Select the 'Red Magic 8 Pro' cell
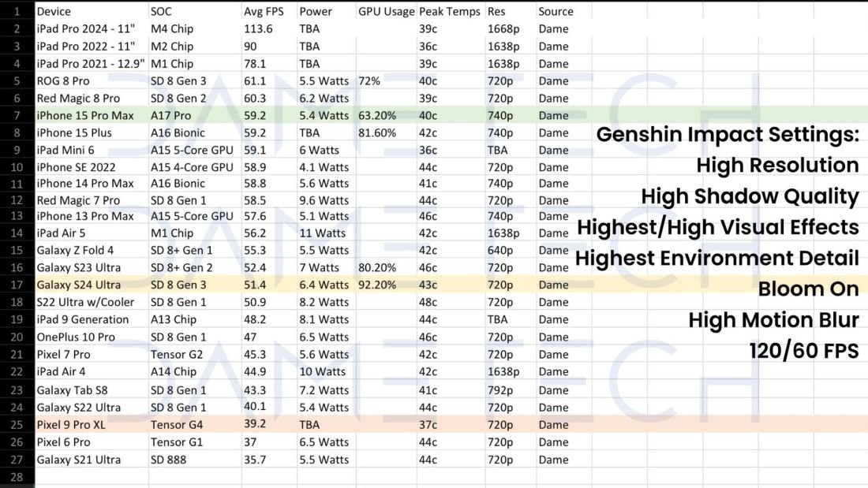The image size is (868, 488). click(x=92, y=98)
